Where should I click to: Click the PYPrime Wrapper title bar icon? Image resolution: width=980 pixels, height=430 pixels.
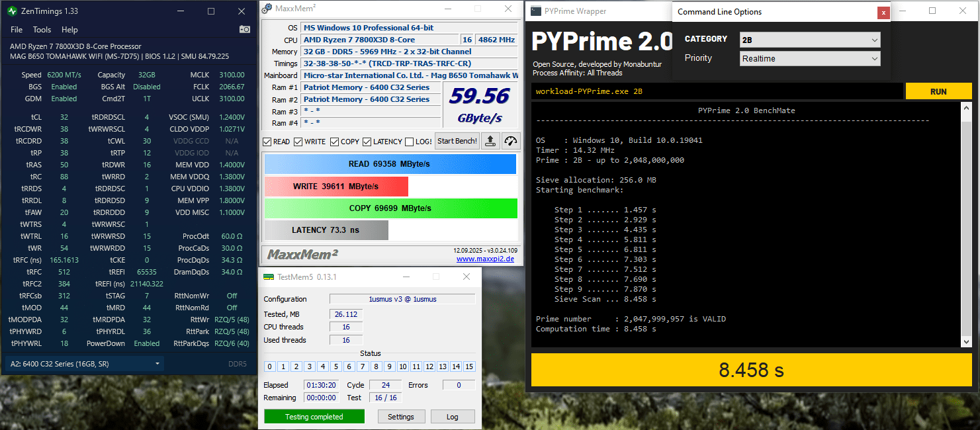(535, 11)
